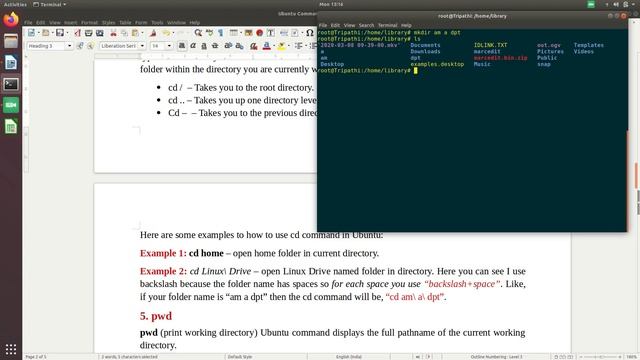Click the Insert Image icon

pyautogui.click(x=248, y=33)
